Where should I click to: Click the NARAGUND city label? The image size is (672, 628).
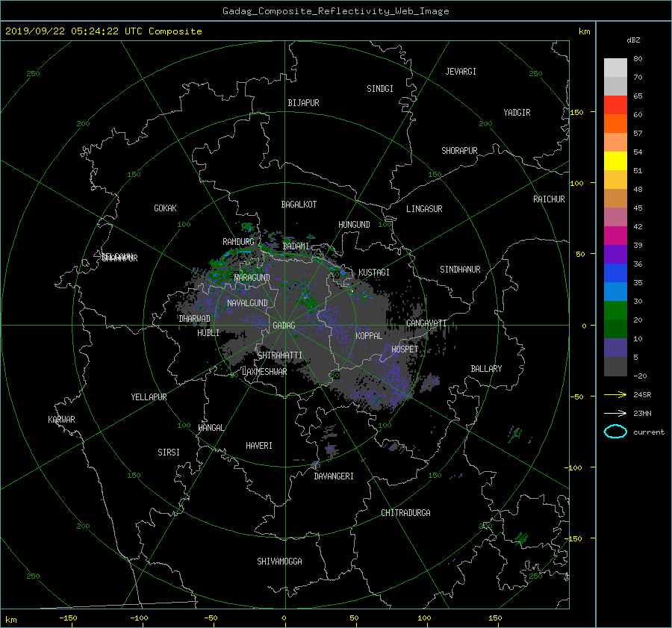click(252, 277)
